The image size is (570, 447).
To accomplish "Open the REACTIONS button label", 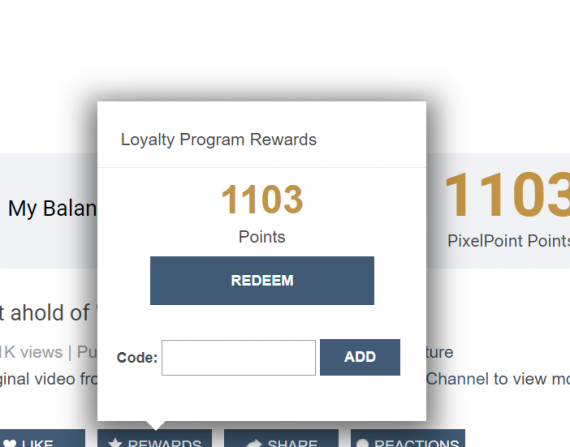I will pos(417,443).
